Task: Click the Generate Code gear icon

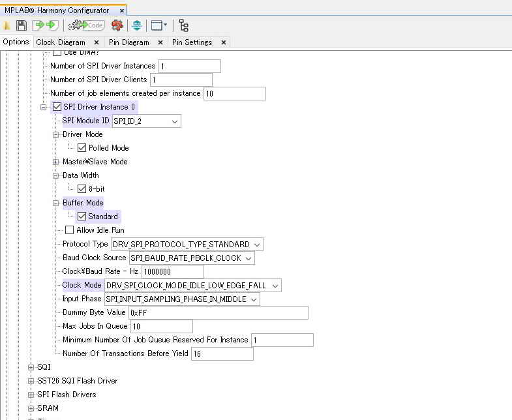Action: tap(87, 25)
